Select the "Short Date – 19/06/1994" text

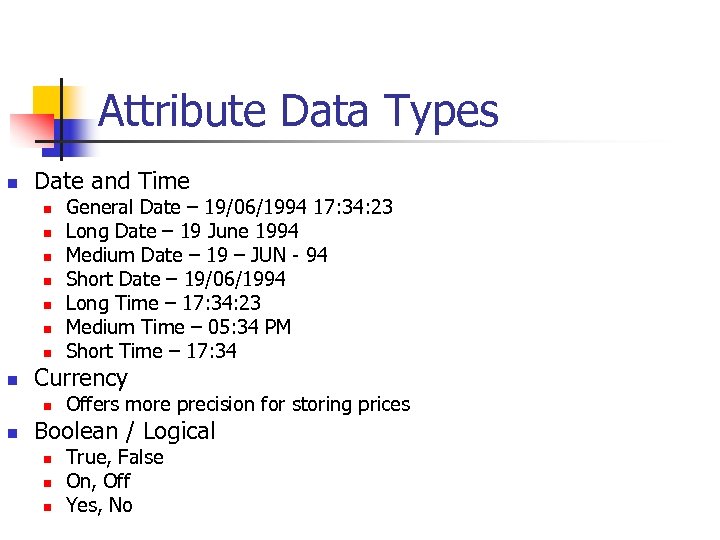(x=175, y=279)
